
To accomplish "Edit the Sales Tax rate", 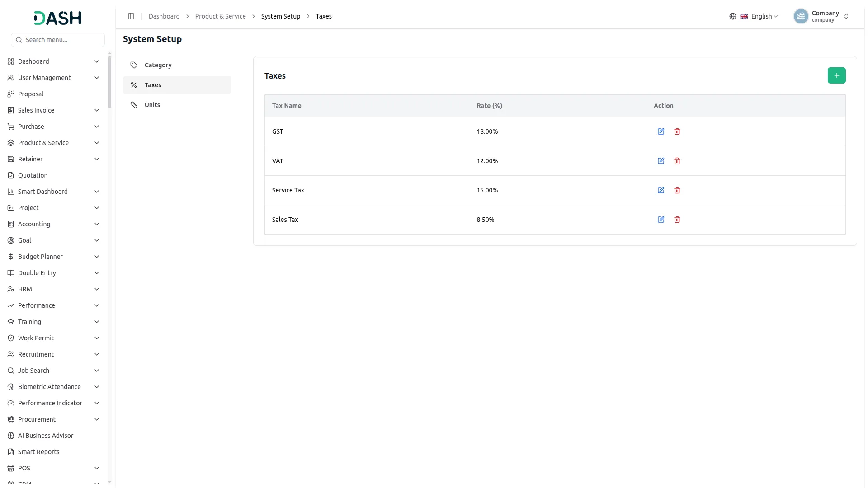I will click(661, 220).
